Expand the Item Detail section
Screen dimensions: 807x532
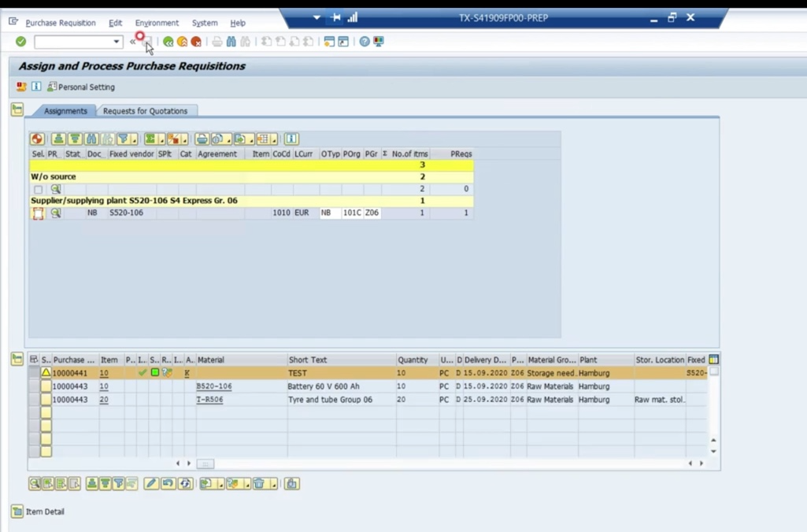click(x=17, y=511)
